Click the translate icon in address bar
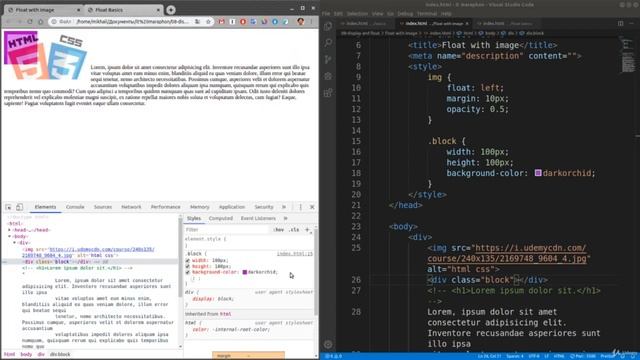The height and width of the screenshot is (360, 640). click(x=198, y=22)
